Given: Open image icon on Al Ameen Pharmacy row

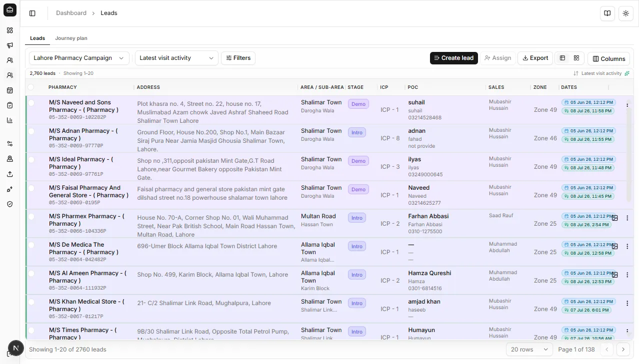Looking at the screenshot, I should coord(615,275).
